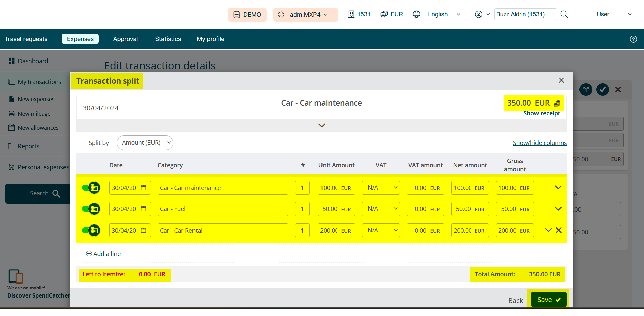Open calendar picker on the Car - Fuel row

pyautogui.click(x=144, y=209)
